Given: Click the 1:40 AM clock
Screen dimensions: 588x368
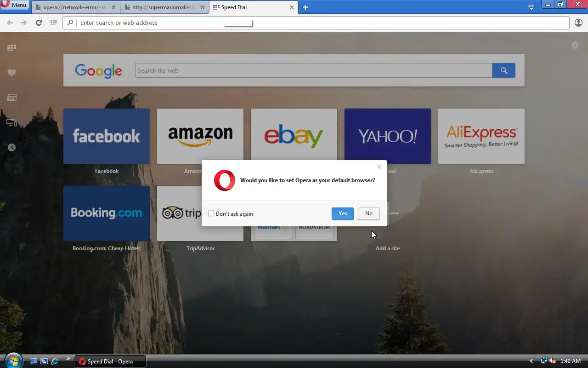Looking at the screenshot, I should [571, 362].
